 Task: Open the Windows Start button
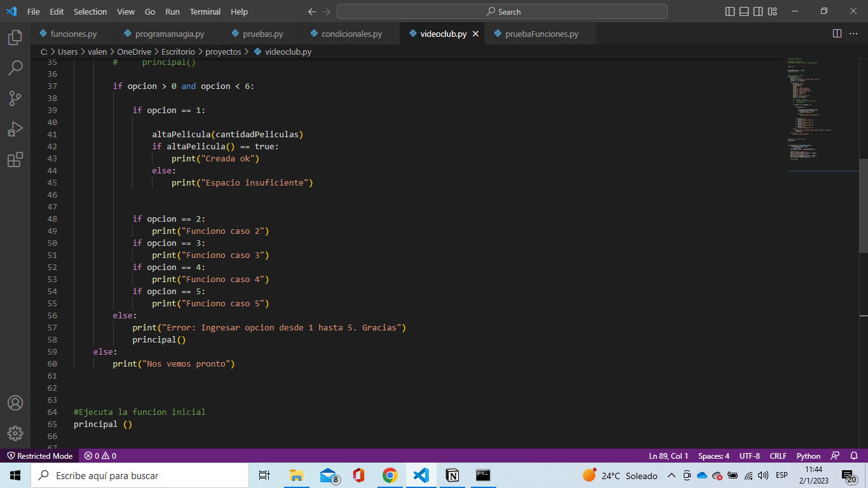[x=15, y=475]
